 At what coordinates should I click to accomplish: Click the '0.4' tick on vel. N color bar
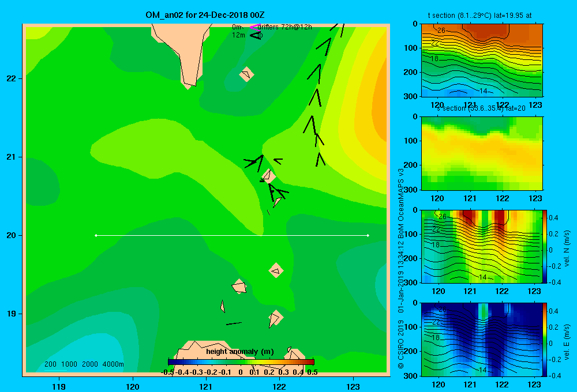tap(554, 218)
